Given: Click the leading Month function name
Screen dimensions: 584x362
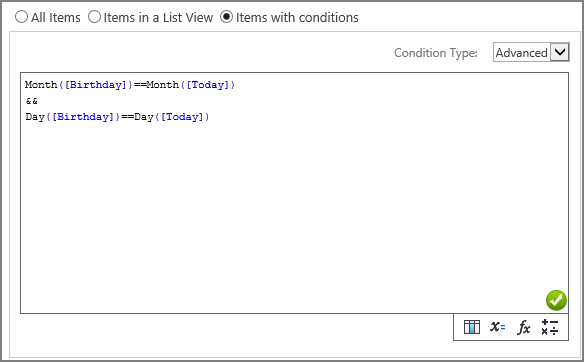Looking at the screenshot, I should (x=41, y=85).
